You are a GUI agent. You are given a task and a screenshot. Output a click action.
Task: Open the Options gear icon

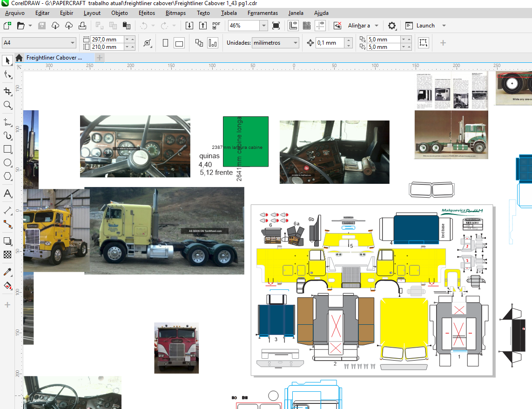point(392,26)
